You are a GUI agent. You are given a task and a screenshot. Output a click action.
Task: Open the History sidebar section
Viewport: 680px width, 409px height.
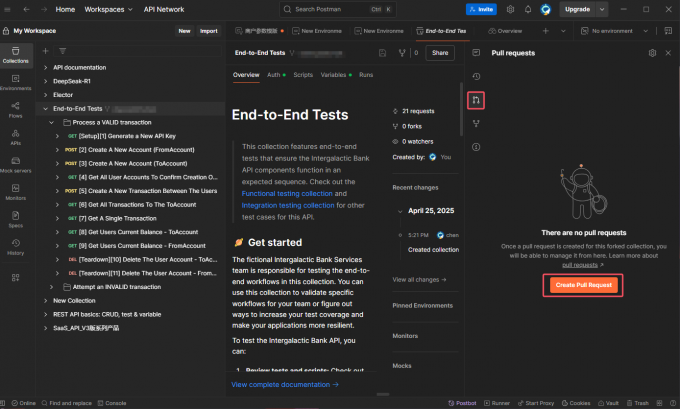pyautogui.click(x=16, y=247)
